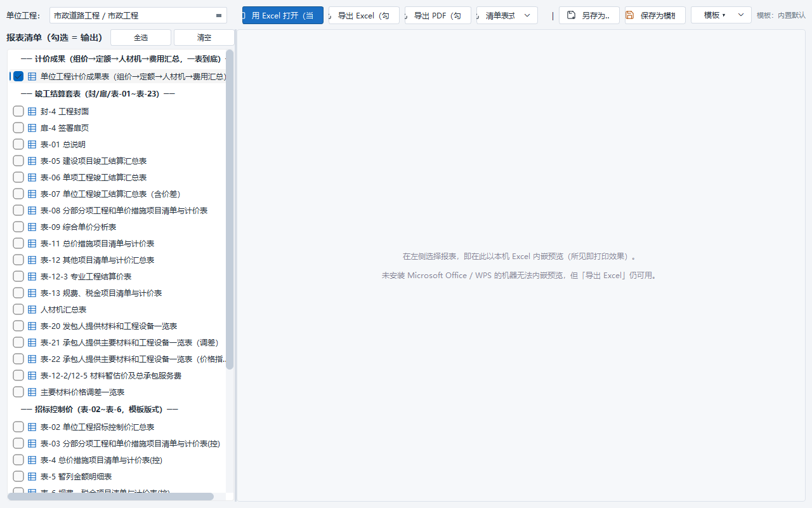Click the table icon beside 表-22 承包人提供主要材料
812x508 pixels.
32,359
